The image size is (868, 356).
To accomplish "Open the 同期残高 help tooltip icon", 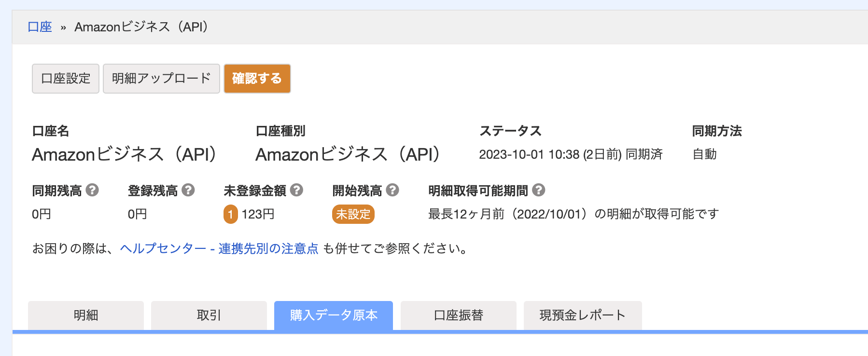I will click(x=92, y=191).
